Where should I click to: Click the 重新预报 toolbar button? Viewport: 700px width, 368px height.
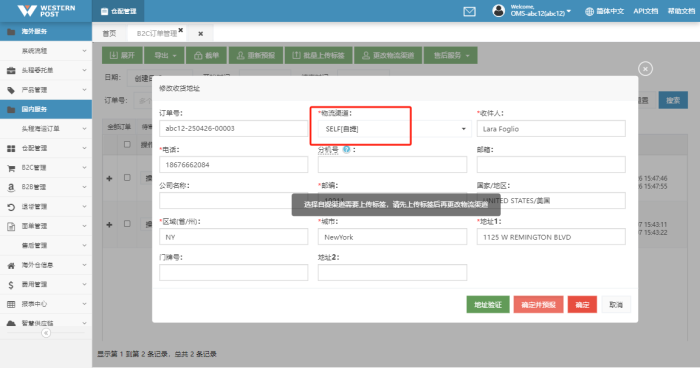[x=256, y=55]
